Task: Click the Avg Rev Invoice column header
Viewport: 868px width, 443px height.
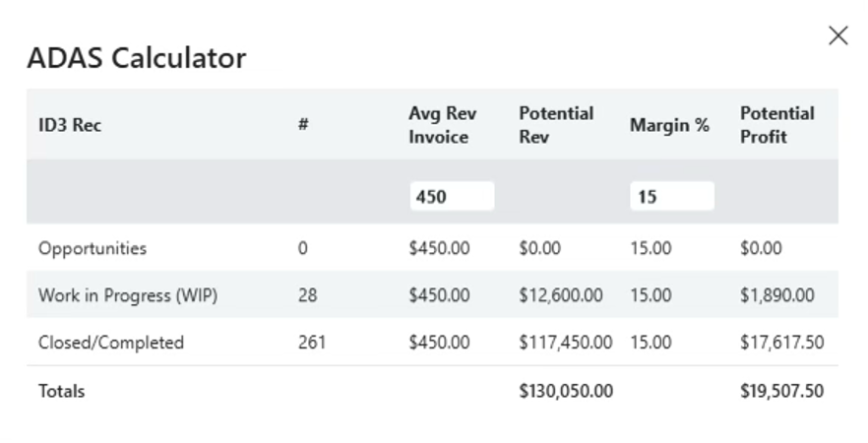Action: [442, 125]
